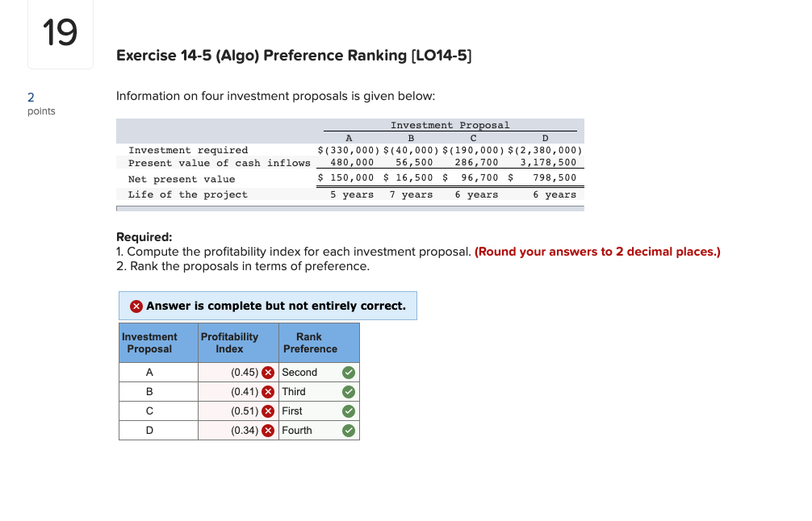Screen dimensions: 812x521
Task: Click '7 years' project life
Action: click(411, 194)
